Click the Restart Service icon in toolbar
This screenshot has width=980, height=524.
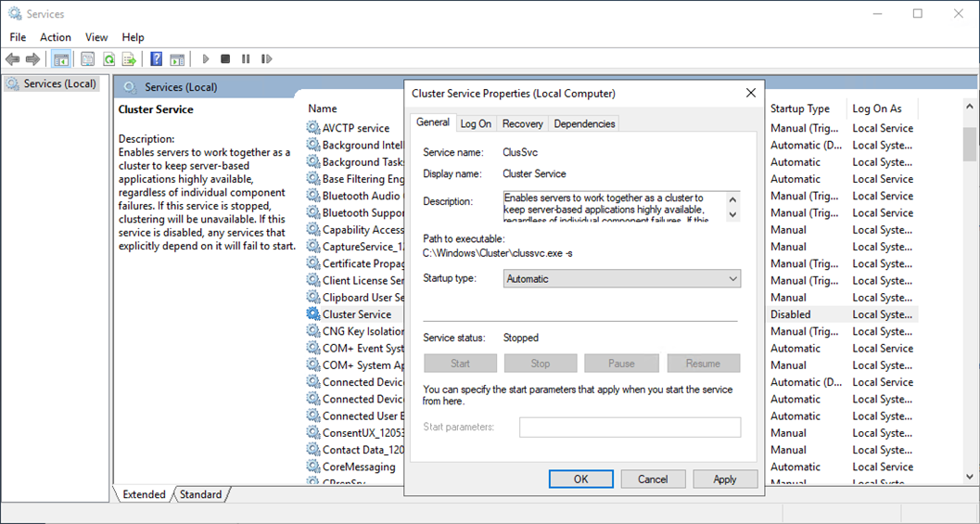(268, 59)
